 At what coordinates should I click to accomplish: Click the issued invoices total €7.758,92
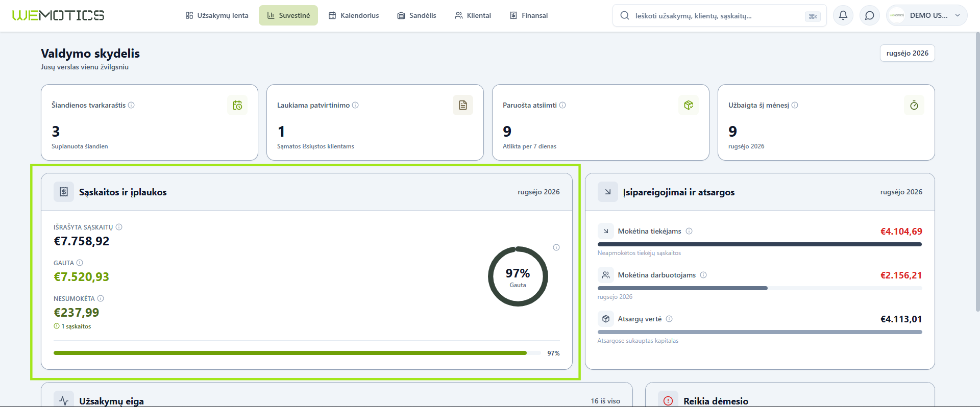pos(82,241)
